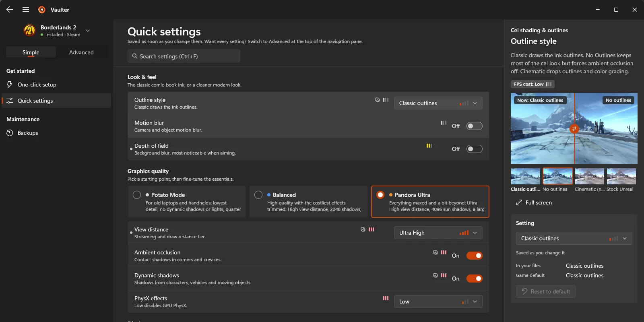Screen dimensions: 644x322
Task: Click the Search settings field
Action: tap(184, 56)
